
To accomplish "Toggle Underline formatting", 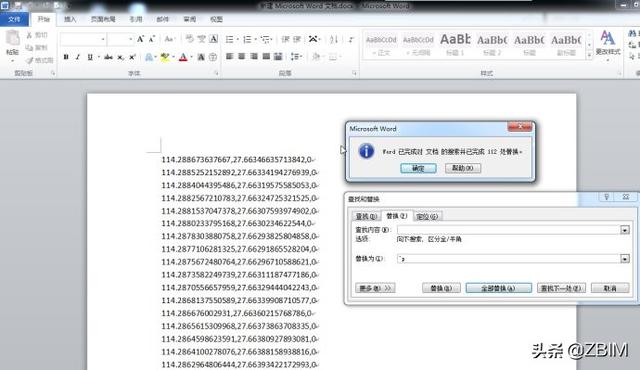I will point(90,57).
